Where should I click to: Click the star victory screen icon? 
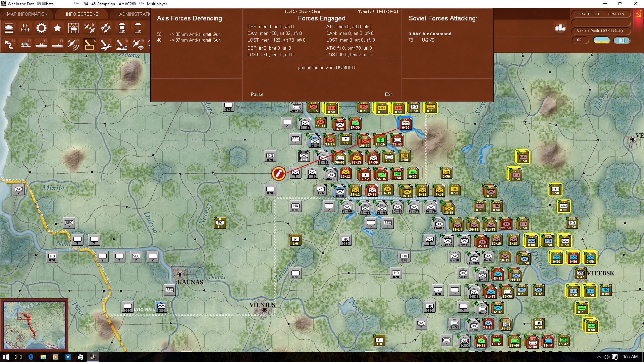click(x=57, y=28)
